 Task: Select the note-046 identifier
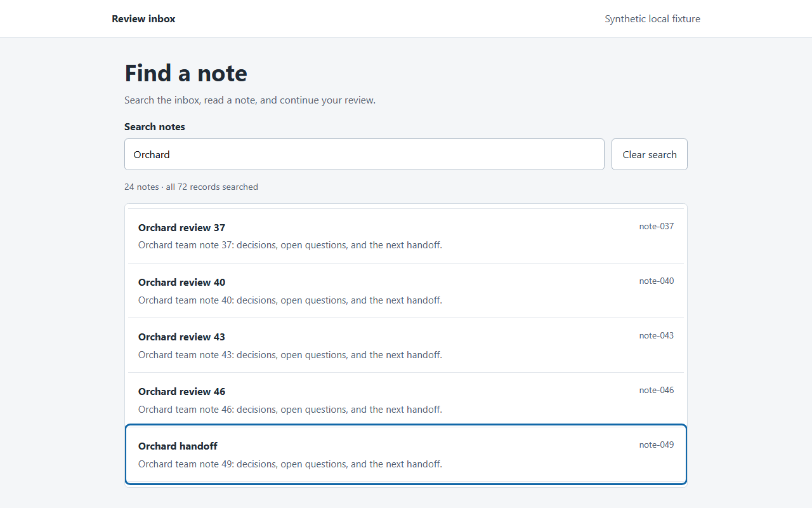tap(657, 391)
